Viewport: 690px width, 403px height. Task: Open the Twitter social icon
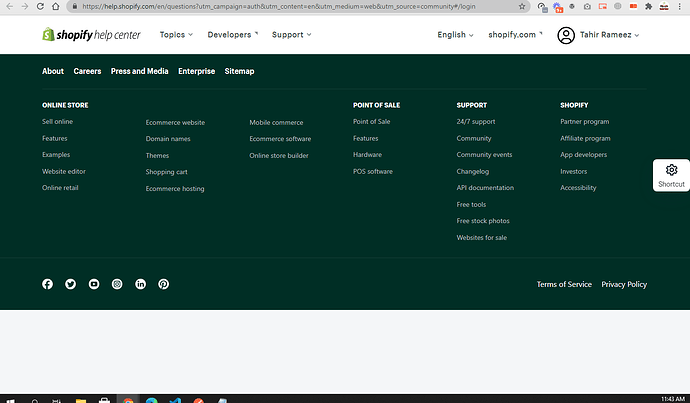(x=70, y=284)
